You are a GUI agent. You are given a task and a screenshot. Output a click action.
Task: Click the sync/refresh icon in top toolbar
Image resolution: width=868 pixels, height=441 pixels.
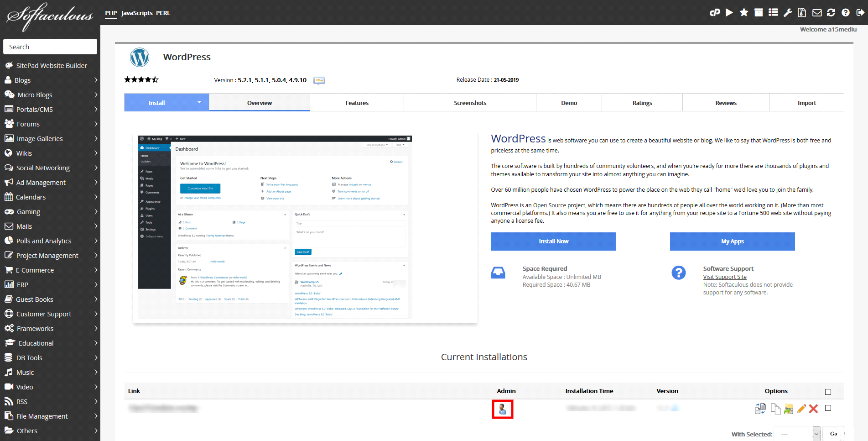(831, 12)
